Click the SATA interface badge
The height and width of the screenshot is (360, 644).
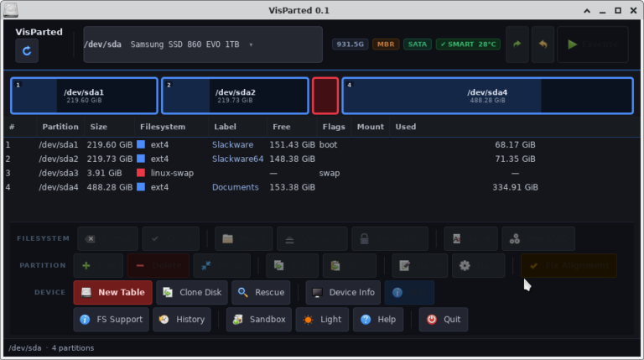point(418,44)
